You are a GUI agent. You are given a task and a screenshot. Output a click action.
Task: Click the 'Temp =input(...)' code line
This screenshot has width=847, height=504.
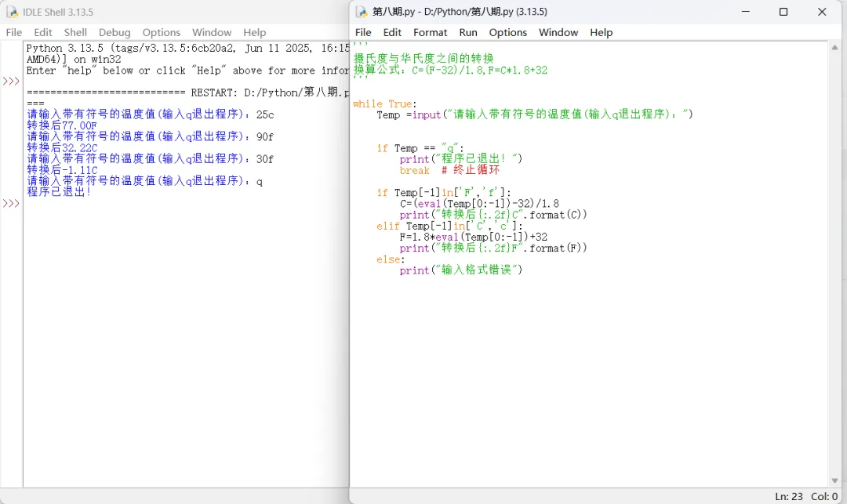coord(535,114)
